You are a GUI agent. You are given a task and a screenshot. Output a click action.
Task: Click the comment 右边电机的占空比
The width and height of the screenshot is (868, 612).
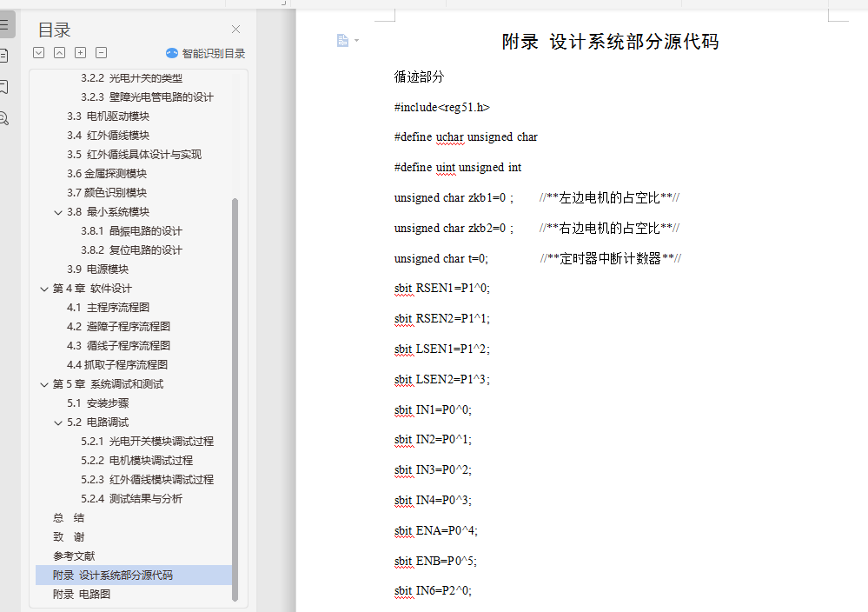click(609, 228)
